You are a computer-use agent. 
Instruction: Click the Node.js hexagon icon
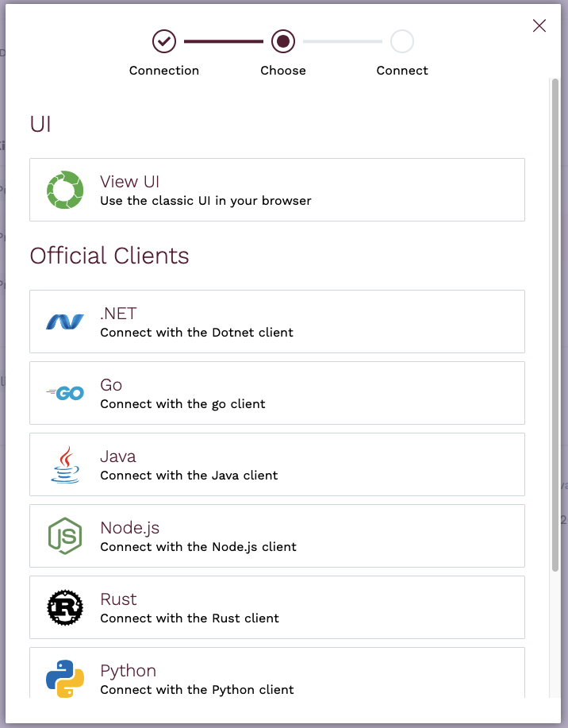coord(65,536)
